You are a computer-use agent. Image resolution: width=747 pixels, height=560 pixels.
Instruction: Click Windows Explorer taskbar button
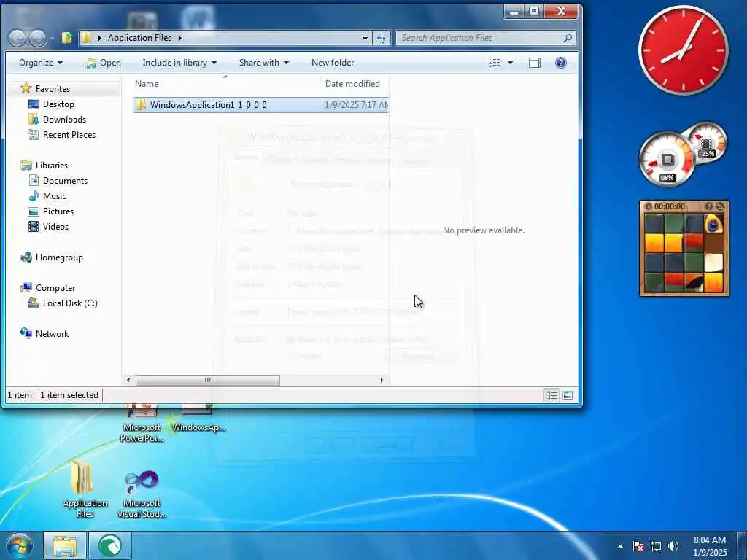point(65,545)
